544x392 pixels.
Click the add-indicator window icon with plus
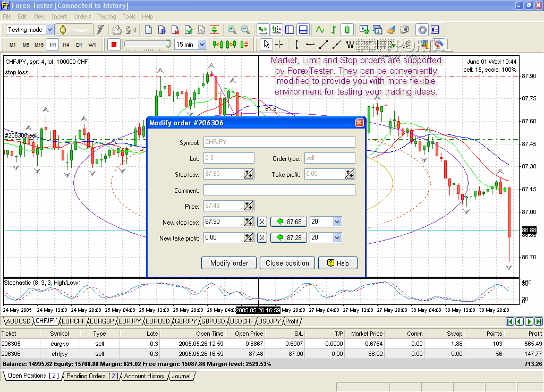click(x=364, y=30)
